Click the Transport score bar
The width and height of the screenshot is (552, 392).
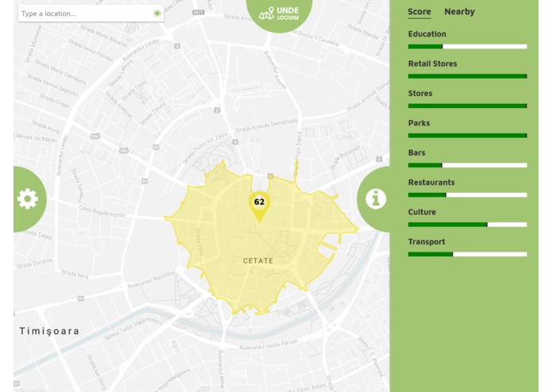tap(467, 254)
